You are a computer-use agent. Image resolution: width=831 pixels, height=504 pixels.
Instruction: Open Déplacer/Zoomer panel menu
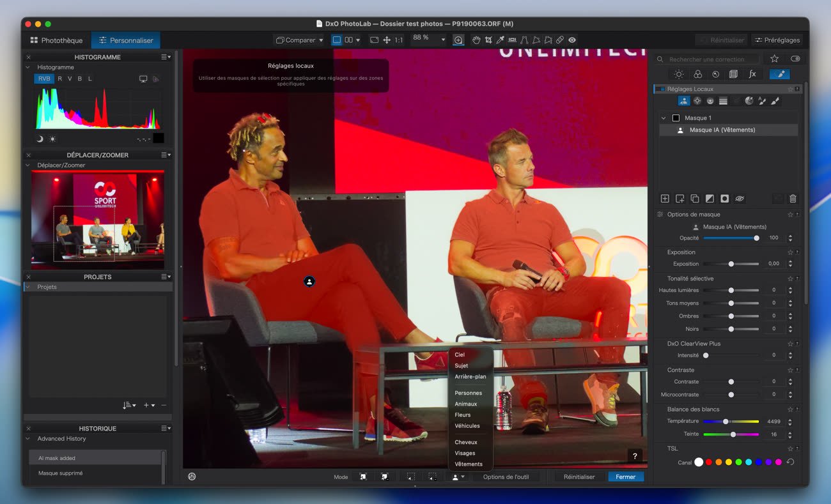pyautogui.click(x=166, y=155)
